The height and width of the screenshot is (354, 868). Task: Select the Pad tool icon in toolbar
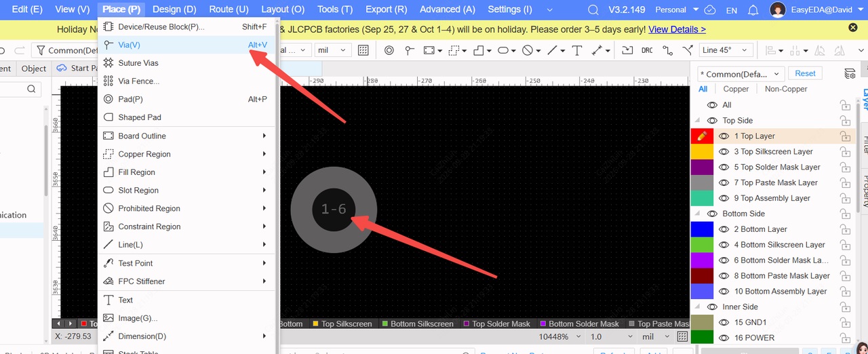(x=389, y=50)
